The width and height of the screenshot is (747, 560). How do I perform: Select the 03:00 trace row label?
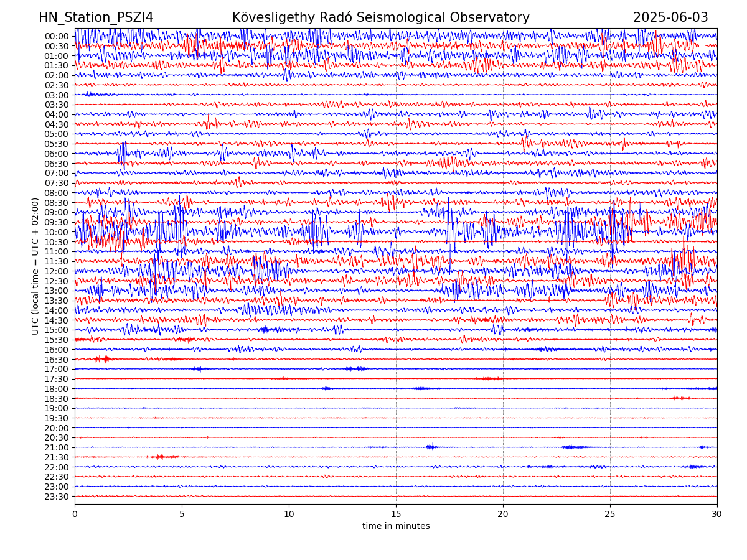tap(56, 95)
